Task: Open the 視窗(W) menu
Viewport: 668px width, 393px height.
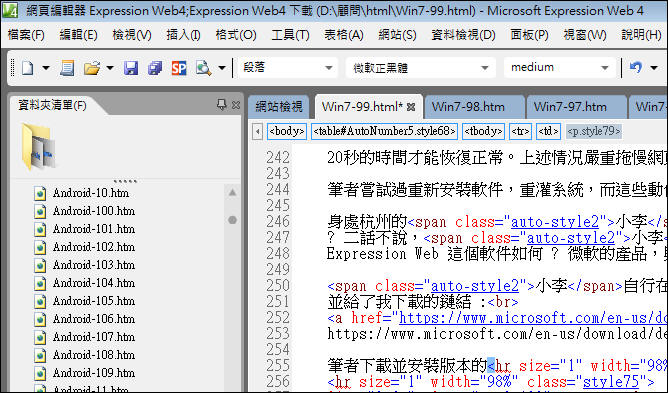Action: click(x=584, y=35)
